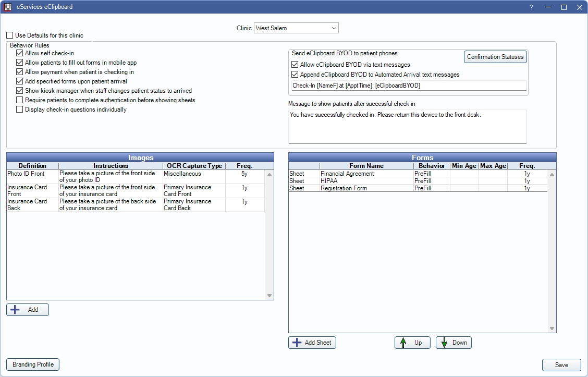This screenshot has width=588, height=377.
Task: Enable Require patients to complete authentication
Action: coord(19,100)
